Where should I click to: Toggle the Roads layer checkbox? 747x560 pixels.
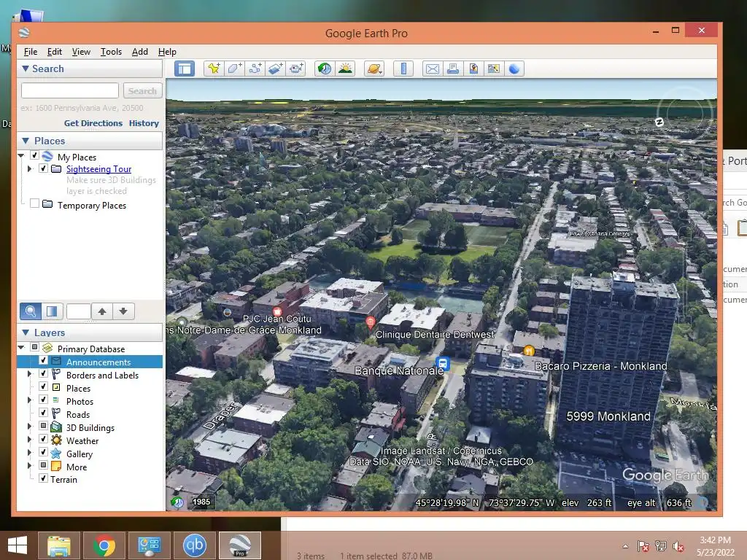point(43,413)
